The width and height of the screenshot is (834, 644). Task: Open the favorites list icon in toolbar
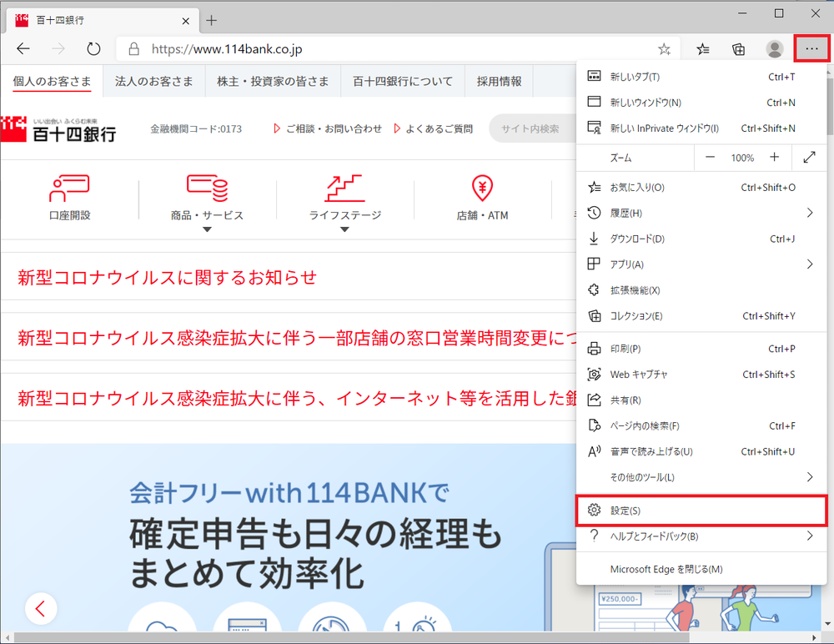coord(702,49)
